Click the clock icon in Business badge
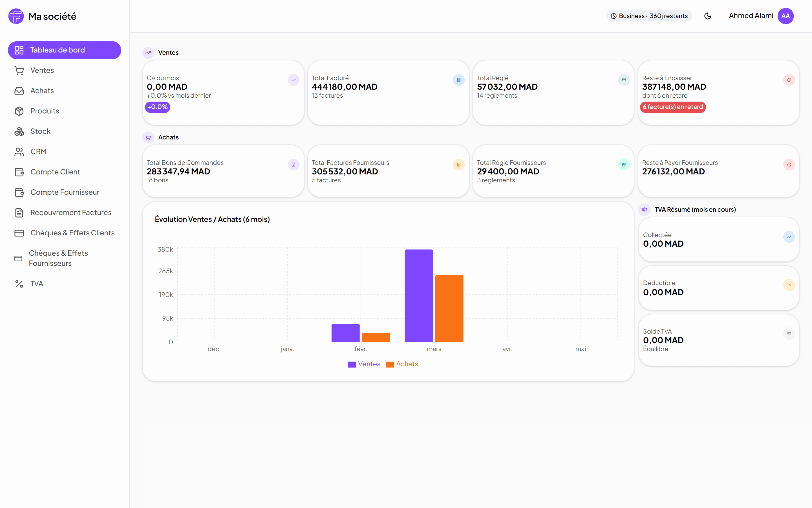 [614, 16]
